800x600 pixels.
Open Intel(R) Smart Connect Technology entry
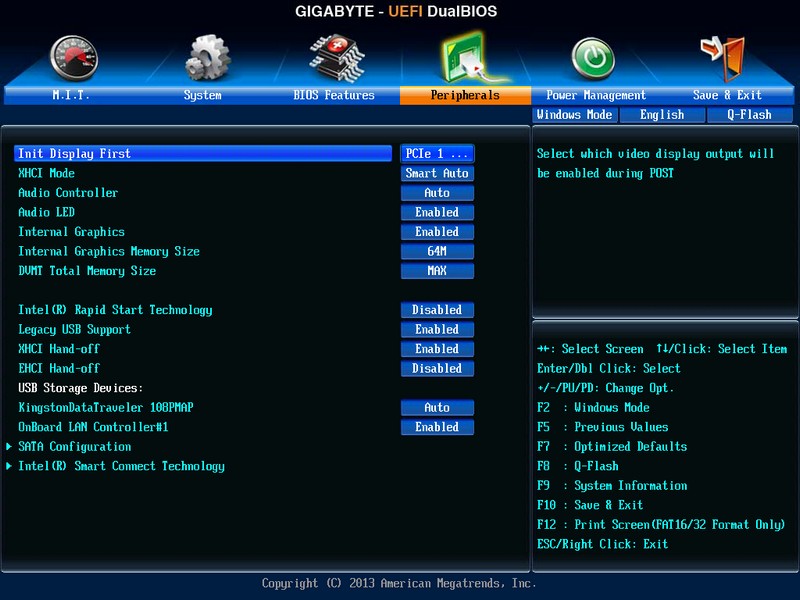(121, 466)
